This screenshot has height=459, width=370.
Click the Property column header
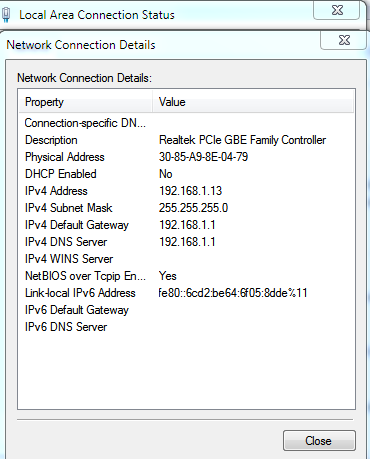(86, 102)
